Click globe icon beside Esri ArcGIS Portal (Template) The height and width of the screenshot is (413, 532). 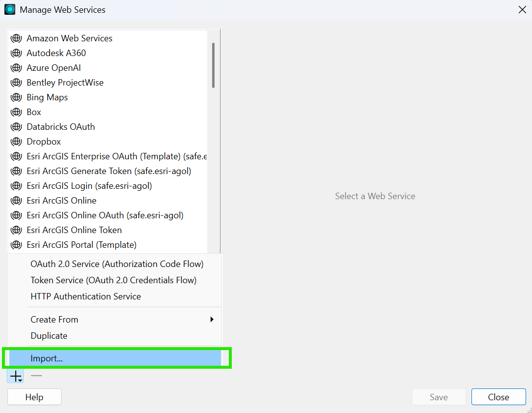(x=16, y=245)
